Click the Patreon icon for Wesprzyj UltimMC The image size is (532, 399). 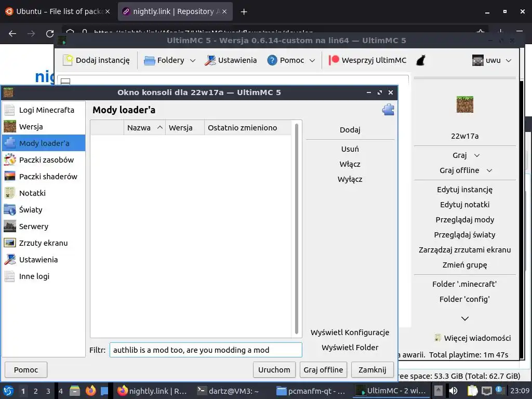pos(334,60)
